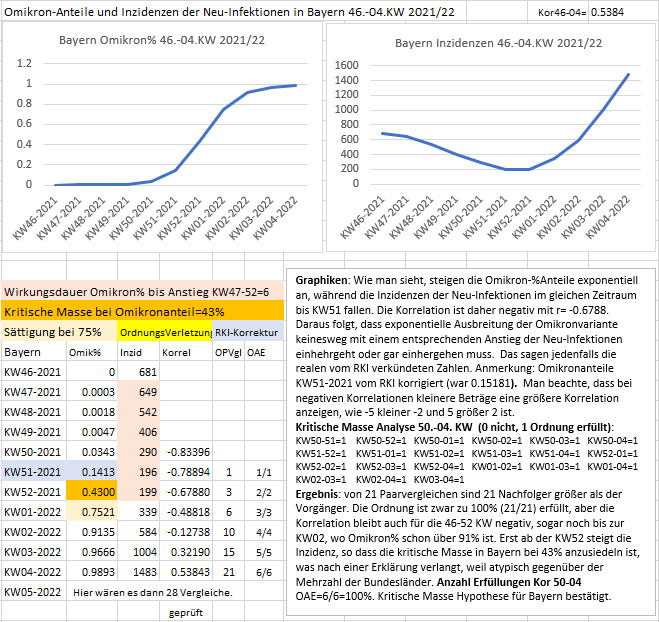The height and width of the screenshot is (622, 659).
Task: Select row label KW49-2021
Action: click(34, 432)
